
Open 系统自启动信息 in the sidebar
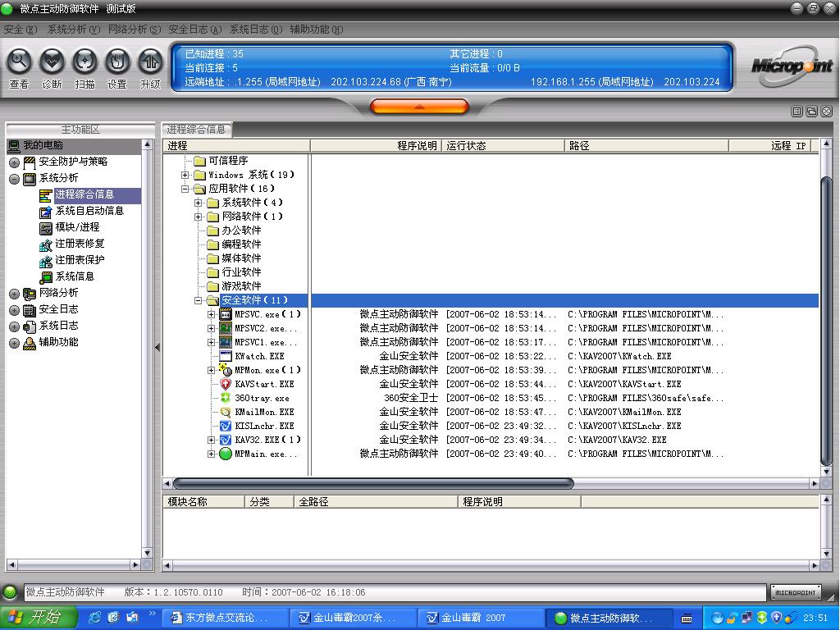tap(89, 211)
